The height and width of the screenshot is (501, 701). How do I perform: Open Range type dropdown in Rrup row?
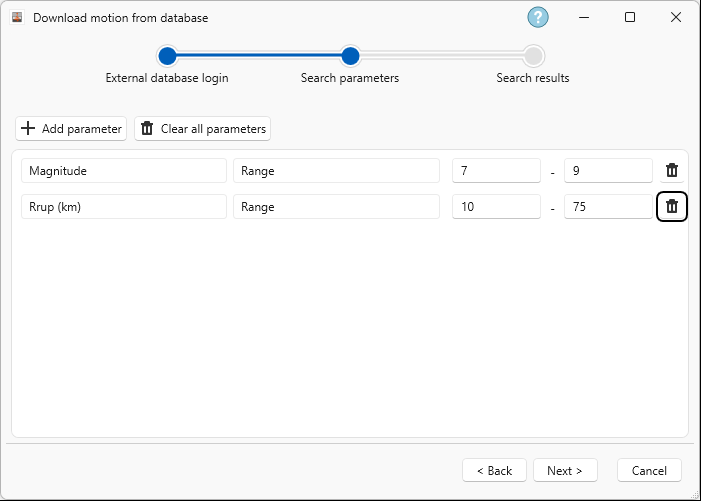tap(336, 206)
